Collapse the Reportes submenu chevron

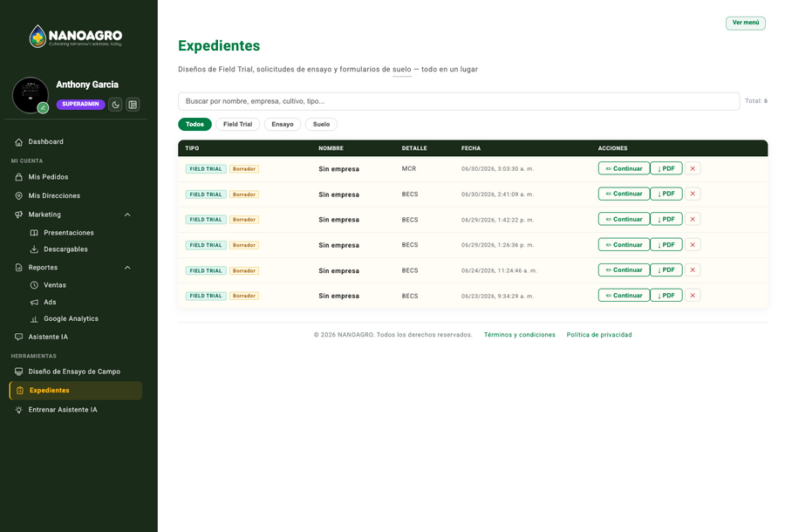pyautogui.click(x=127, y=268)
